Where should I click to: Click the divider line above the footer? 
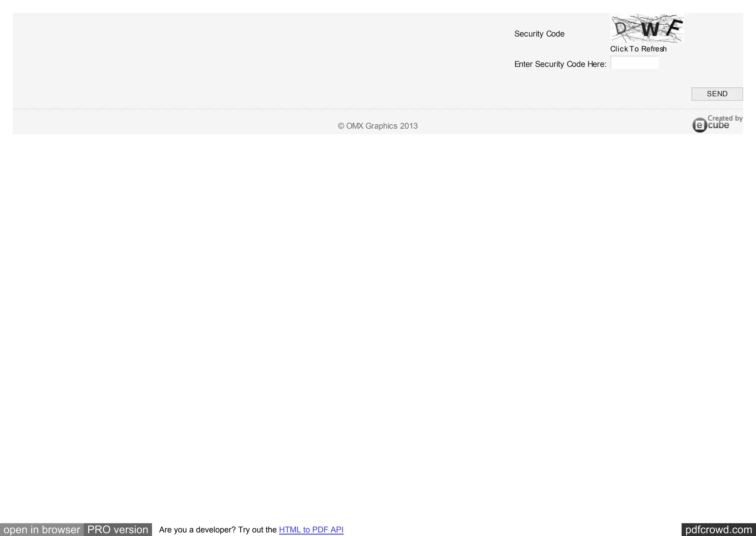378,109
